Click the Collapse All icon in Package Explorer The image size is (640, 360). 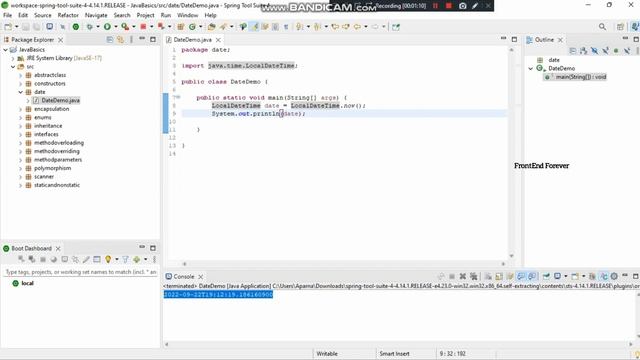(110, 40)
